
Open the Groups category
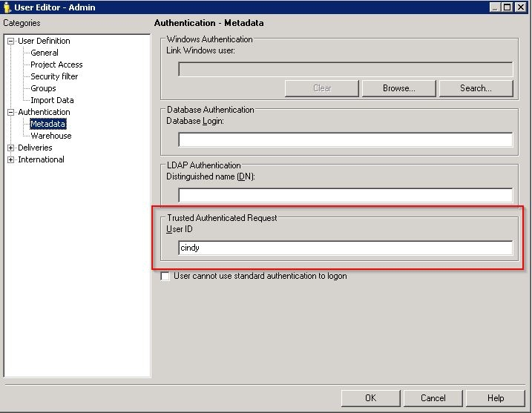[43, 88]
